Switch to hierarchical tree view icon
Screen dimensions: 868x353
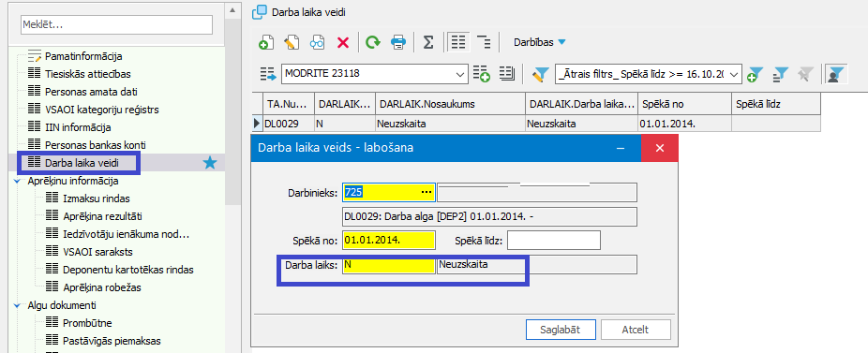click(x=484, y=43)
